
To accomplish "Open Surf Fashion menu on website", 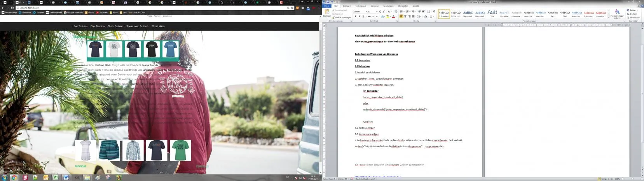I will [x=80, y=26].
